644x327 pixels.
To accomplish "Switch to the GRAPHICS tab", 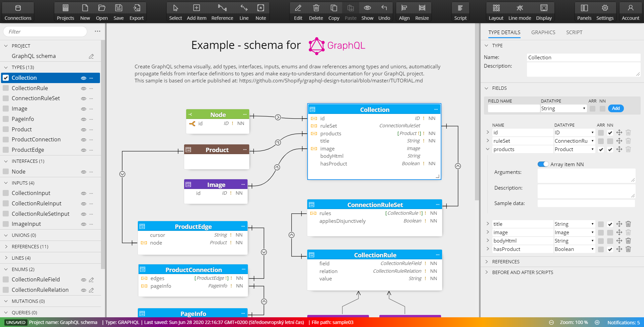I will click(x=543, y=32).
